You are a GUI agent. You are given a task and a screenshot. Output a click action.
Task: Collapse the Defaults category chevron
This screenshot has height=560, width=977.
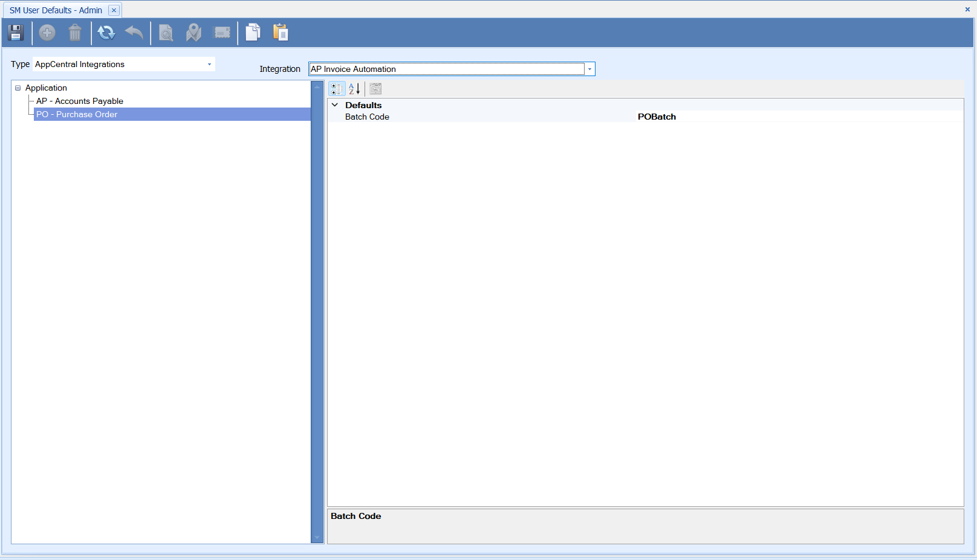(x=335, y=105)
